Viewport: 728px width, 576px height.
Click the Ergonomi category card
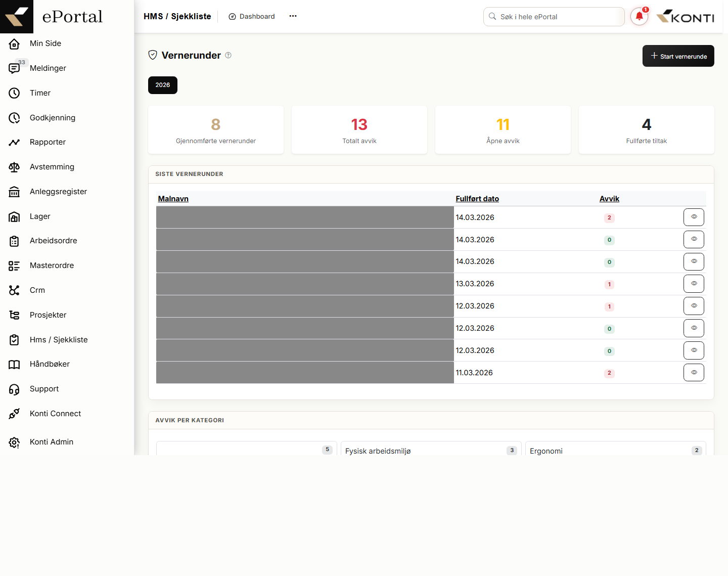(x=615, y=449)
